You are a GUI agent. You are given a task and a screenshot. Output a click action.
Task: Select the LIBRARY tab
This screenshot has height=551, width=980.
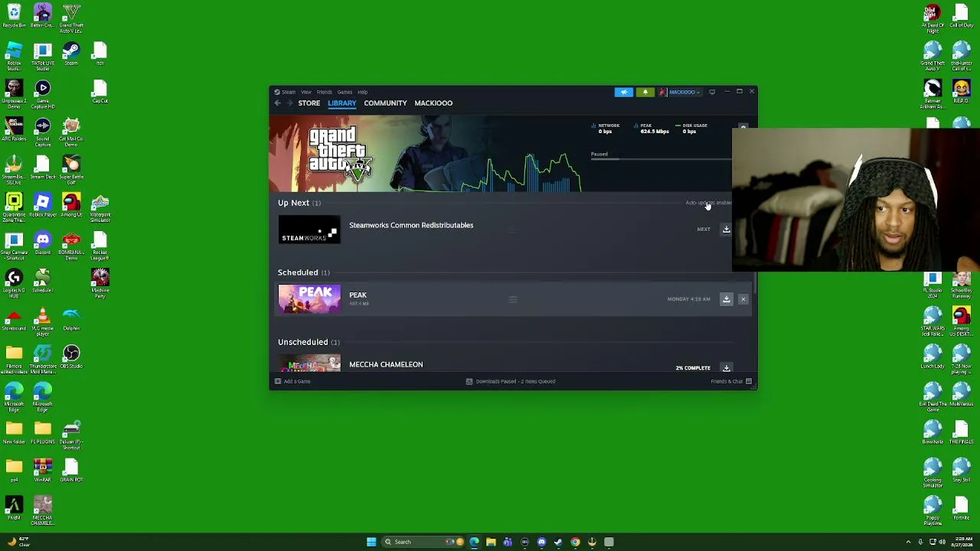click(x=342, y=103)
